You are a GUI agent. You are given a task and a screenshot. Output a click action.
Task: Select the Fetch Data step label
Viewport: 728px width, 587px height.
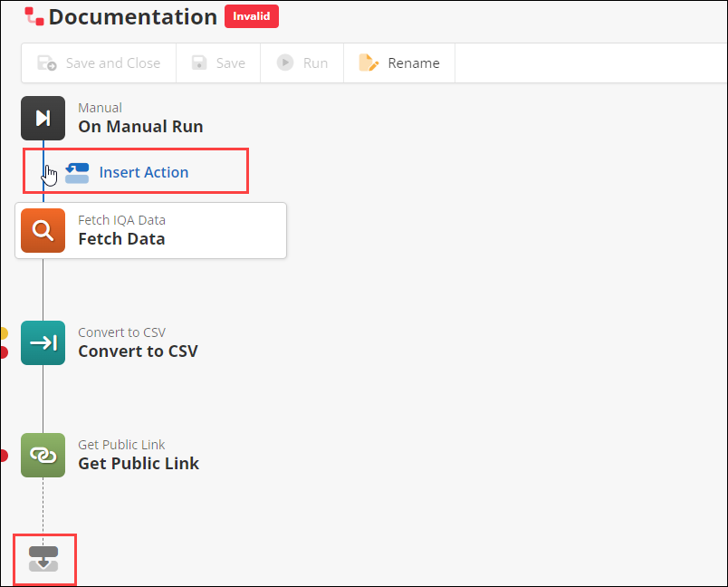pos(121,239)
